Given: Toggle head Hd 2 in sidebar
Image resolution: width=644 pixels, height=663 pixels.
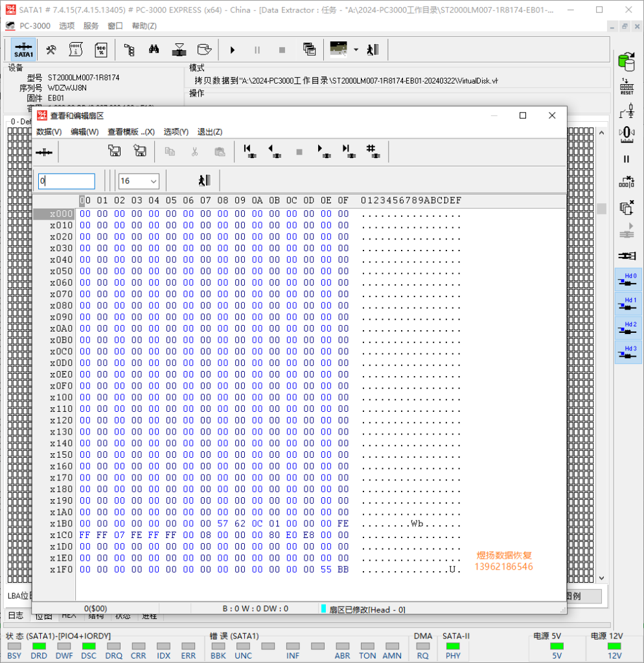Looking at the screenshot, I should click(x=628, y=328).
